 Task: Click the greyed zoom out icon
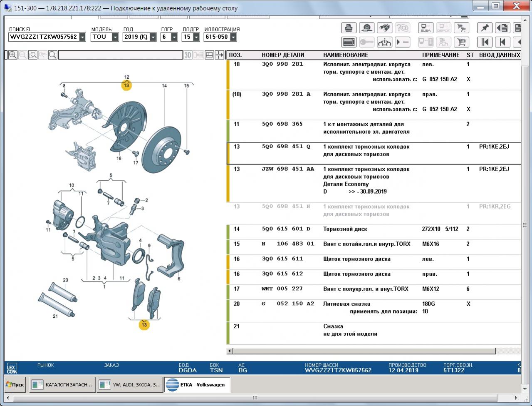23,55
